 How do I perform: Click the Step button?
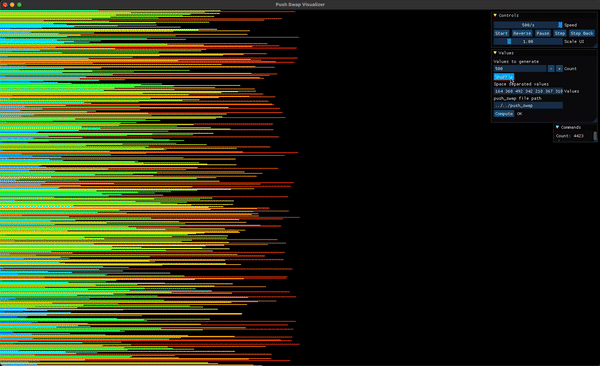click(x=560, y=33)
